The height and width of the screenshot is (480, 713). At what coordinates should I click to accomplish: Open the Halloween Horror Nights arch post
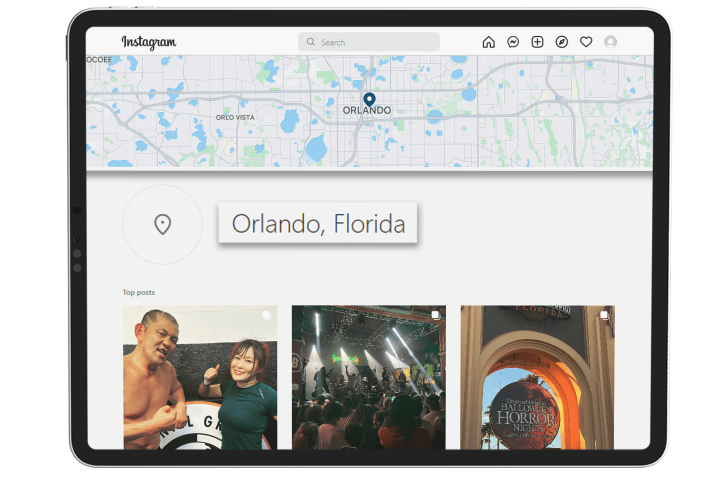coord(537,377)
